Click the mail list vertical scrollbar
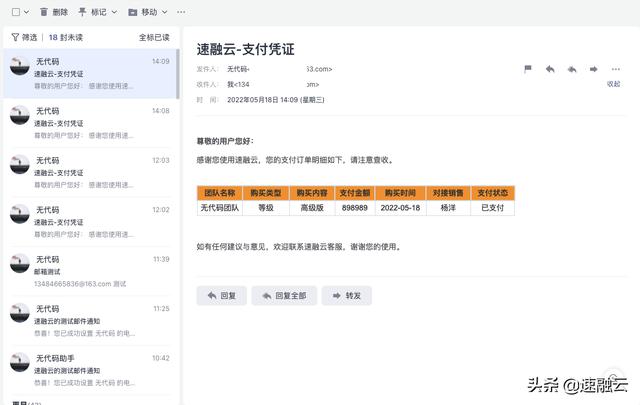 178,74
